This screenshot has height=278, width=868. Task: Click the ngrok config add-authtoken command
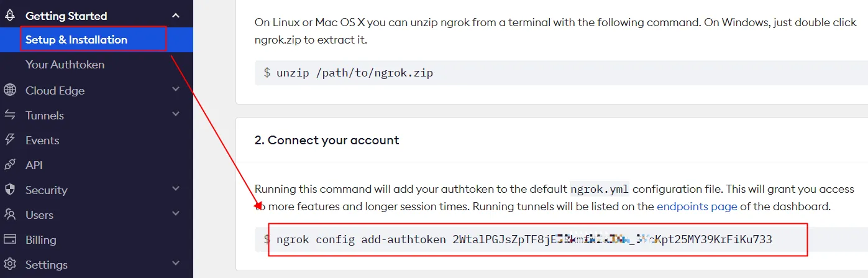(524, 239)
